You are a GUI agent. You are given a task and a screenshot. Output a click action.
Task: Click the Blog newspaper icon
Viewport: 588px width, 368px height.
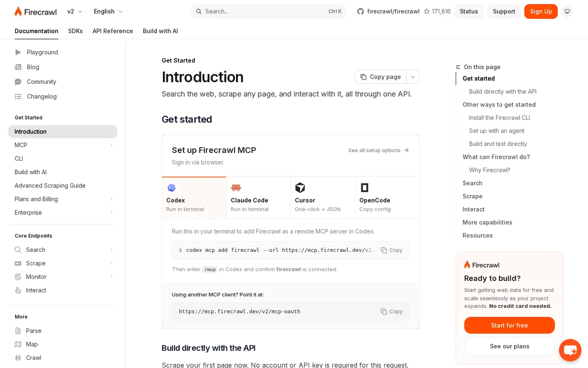tap(18, 67)
